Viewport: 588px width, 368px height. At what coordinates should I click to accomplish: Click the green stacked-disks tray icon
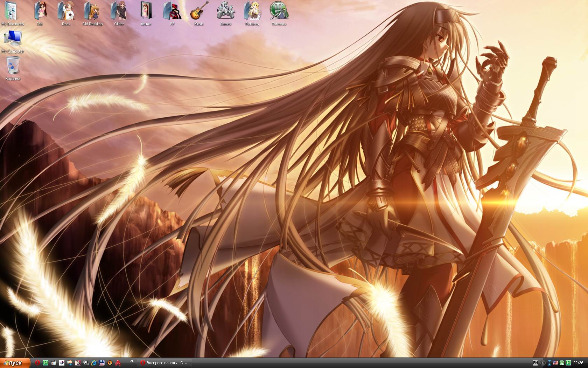coord(562,363)
